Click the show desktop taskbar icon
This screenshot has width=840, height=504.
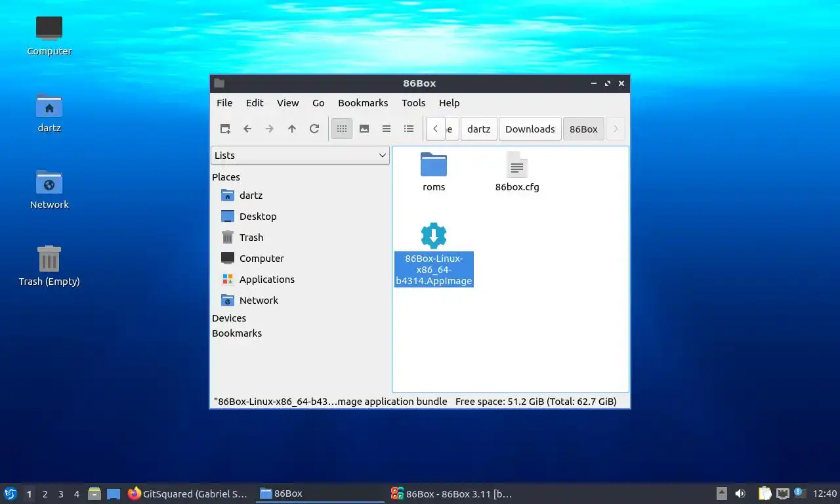(x=114, y=493)
